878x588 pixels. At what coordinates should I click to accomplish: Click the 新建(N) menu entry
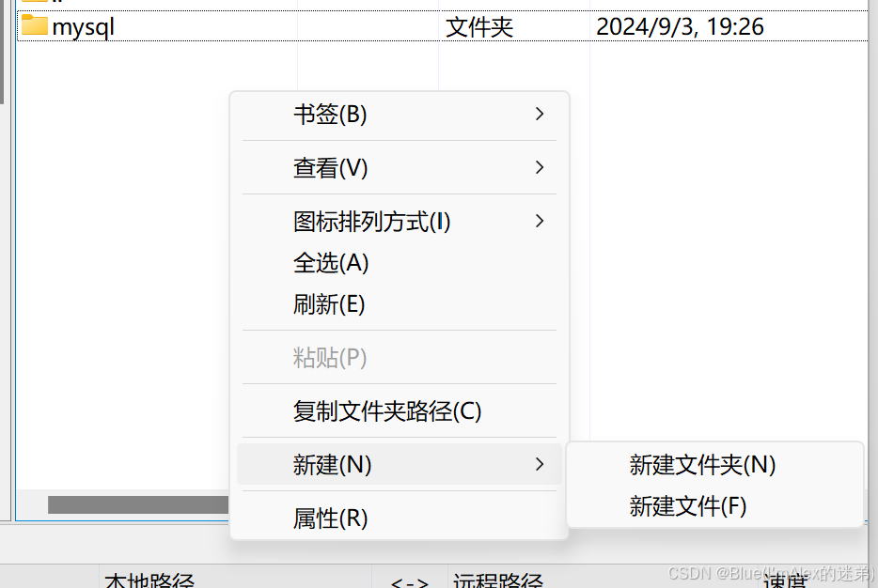(x=400, y=464)
